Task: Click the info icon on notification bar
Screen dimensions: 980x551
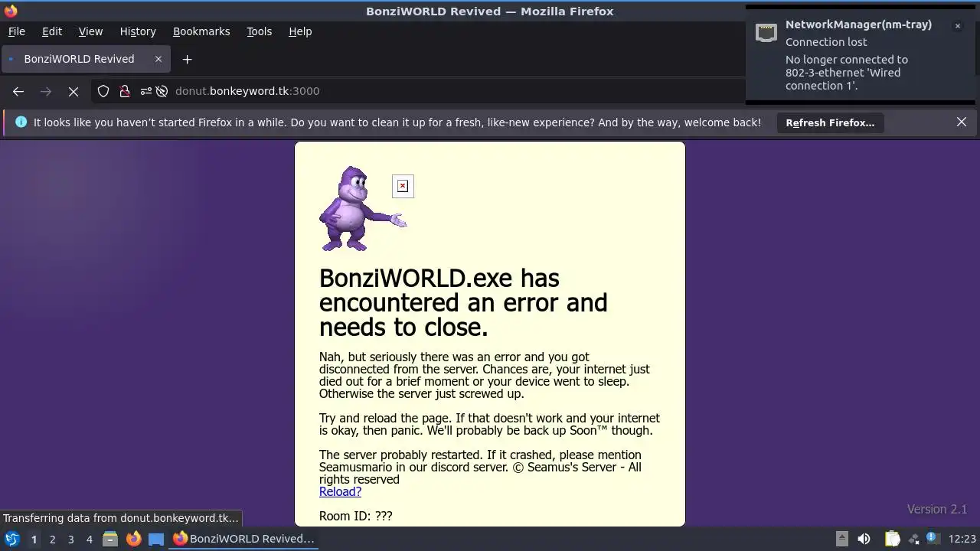Action: [21, 122]
